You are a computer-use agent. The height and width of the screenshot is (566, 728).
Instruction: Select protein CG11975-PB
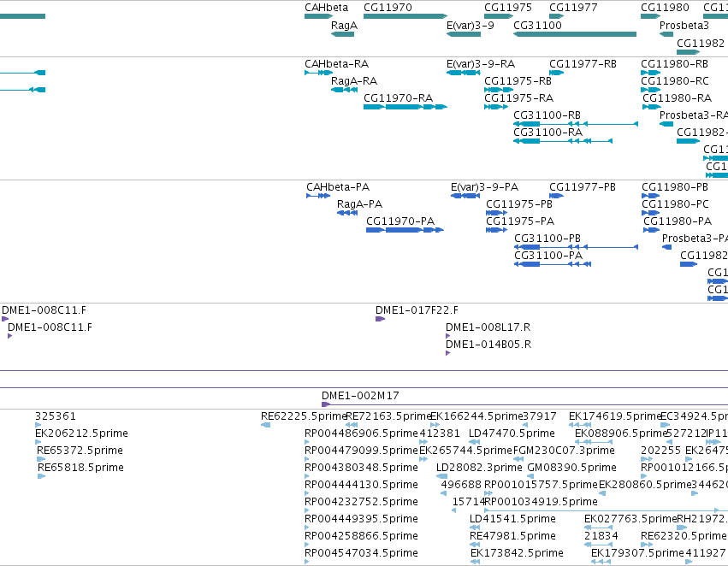pyautogui.click(x=496, y=213)
